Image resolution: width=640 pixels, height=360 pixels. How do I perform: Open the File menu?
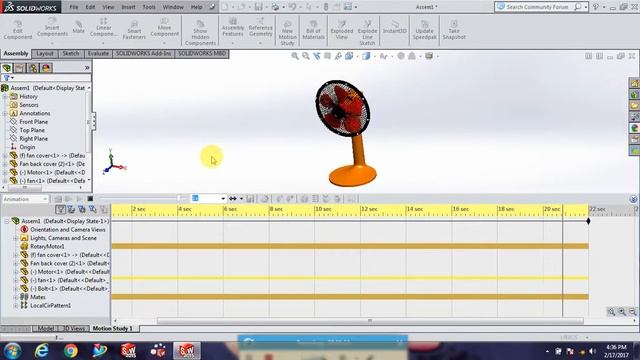click(73, 7)
